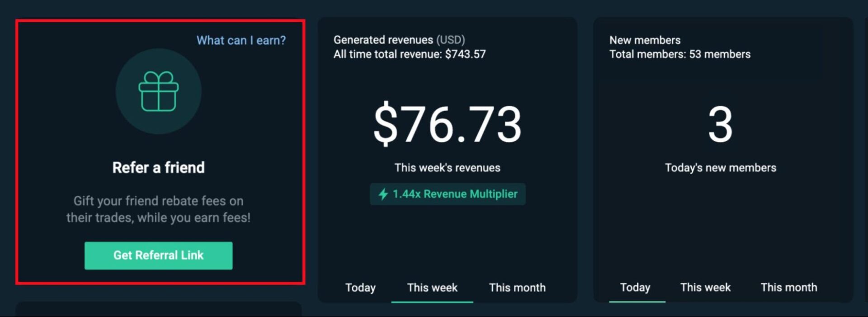
Task: Click the 'Generated revenues (USD)' heading
Action: pyautogui.click(x=399, y=40)
